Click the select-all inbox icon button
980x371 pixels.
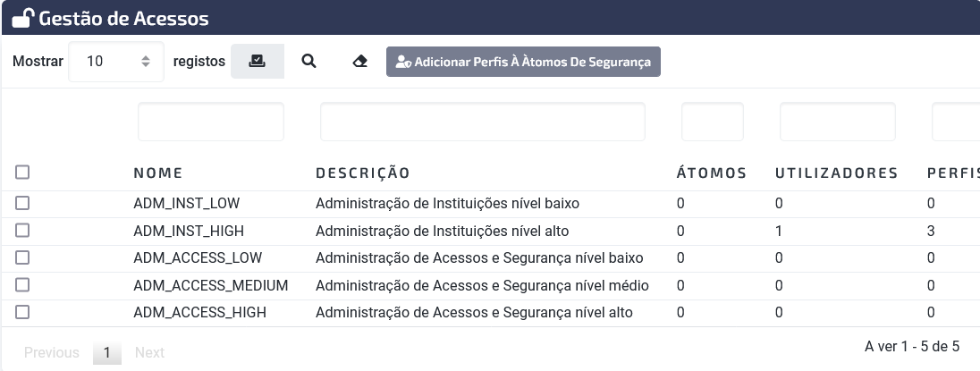coord(257,61)
